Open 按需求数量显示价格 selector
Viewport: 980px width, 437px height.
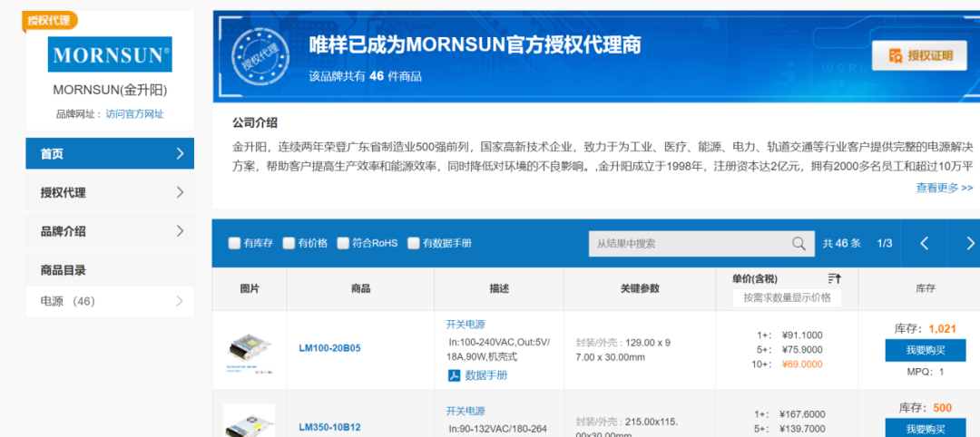click(787, 297)
